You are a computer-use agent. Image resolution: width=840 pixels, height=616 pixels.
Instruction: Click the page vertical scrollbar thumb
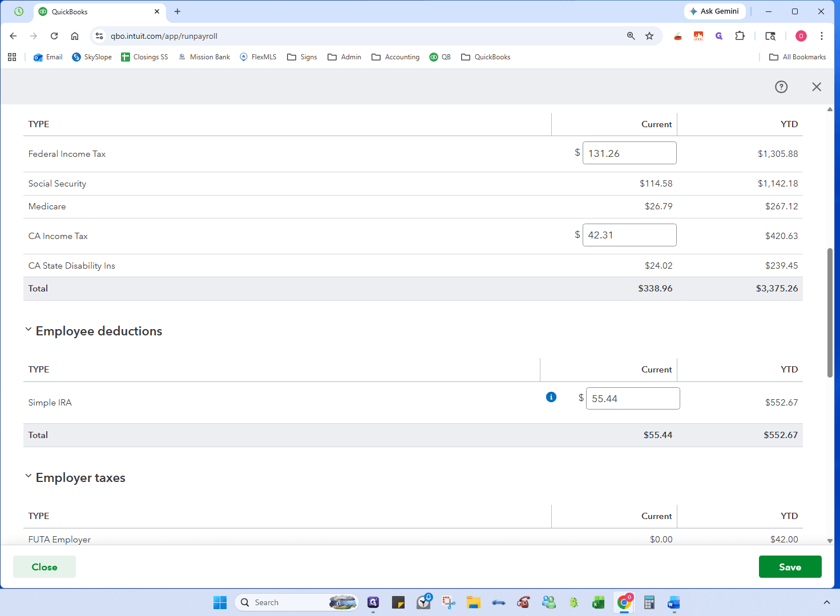pos(830,313)
